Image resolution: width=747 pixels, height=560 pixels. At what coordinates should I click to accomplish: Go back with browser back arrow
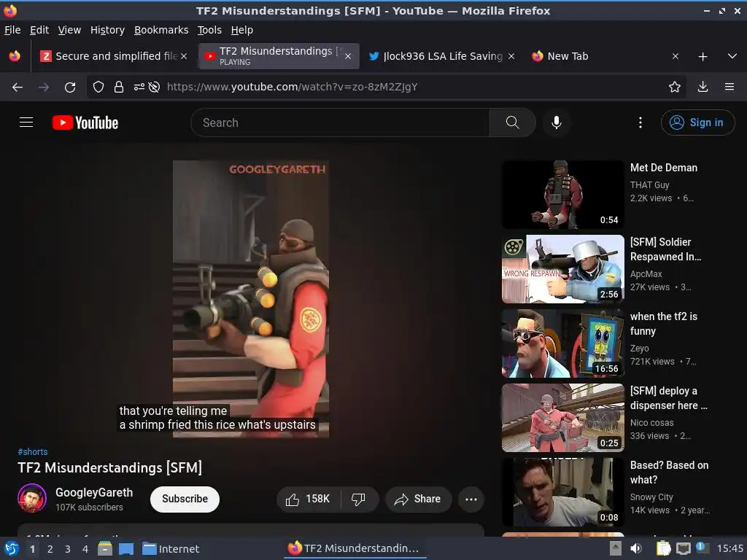tap(18, 87)
